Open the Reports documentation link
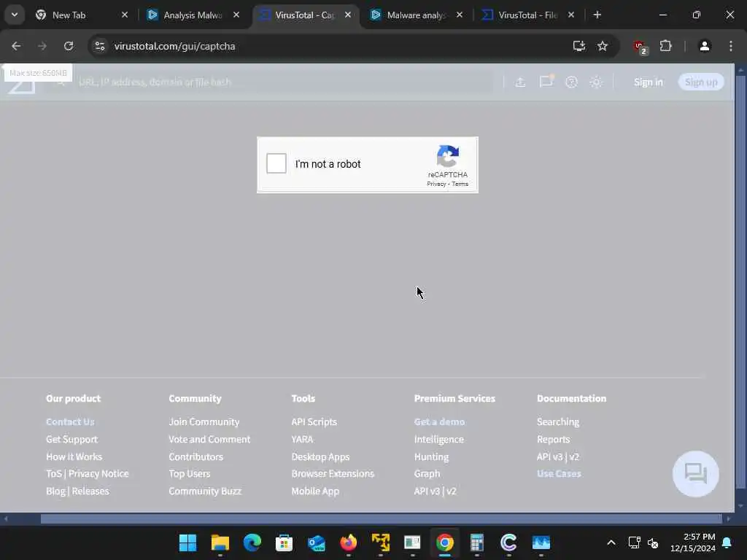747x560 pixels. click(553, 439)
